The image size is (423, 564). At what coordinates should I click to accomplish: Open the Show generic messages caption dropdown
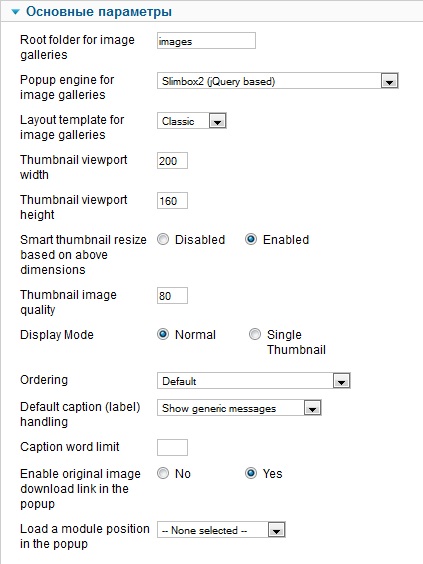pos(239,408)
